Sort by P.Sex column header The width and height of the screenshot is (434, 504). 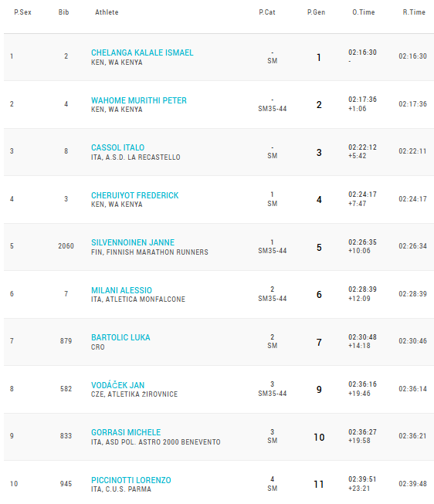point(23,12)
